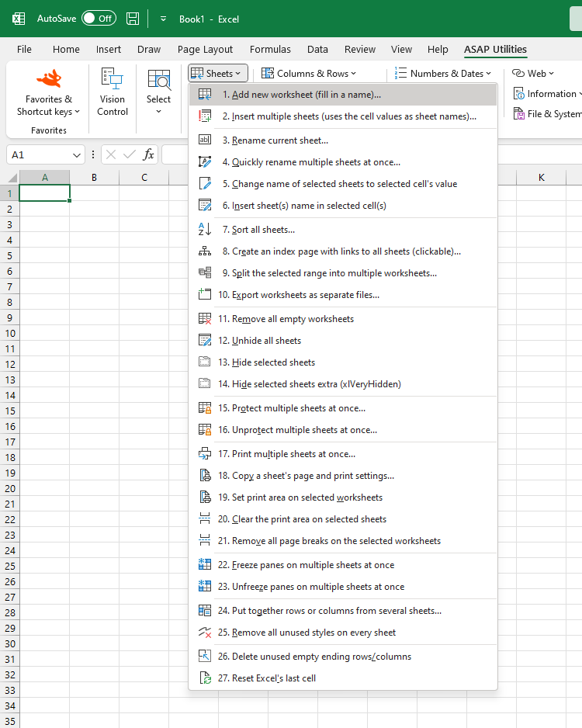Viewport: 582px width, 728px height.
Task: Choose Set print area on selected worksheets
Action: click(343, 497)
